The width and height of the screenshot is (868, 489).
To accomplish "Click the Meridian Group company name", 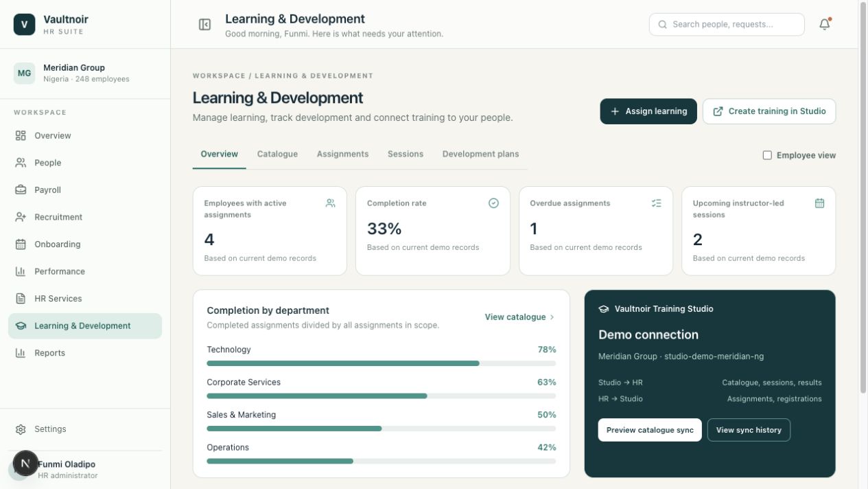I will click(x=74, y=67).
